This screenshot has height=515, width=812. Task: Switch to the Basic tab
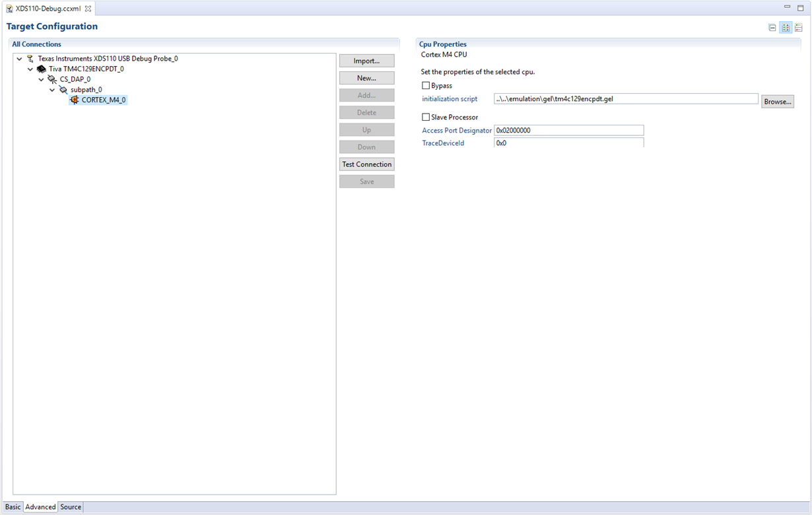tap(13, 507)
